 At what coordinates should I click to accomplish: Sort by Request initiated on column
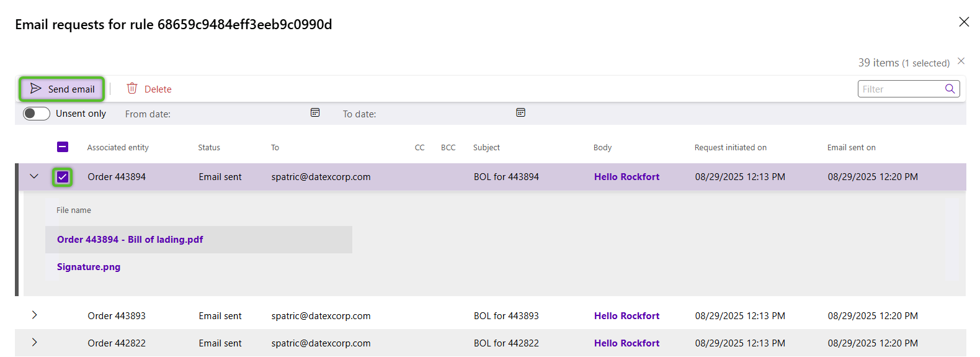coord(730,148)
